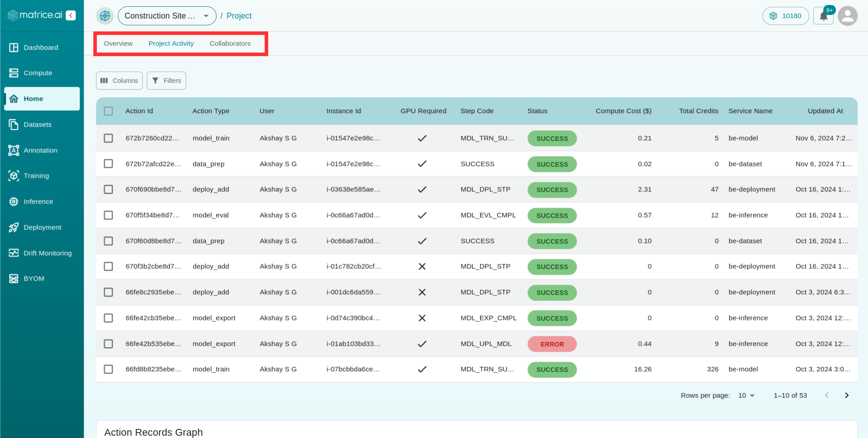Click the project globe icon in header

(105, 16)
